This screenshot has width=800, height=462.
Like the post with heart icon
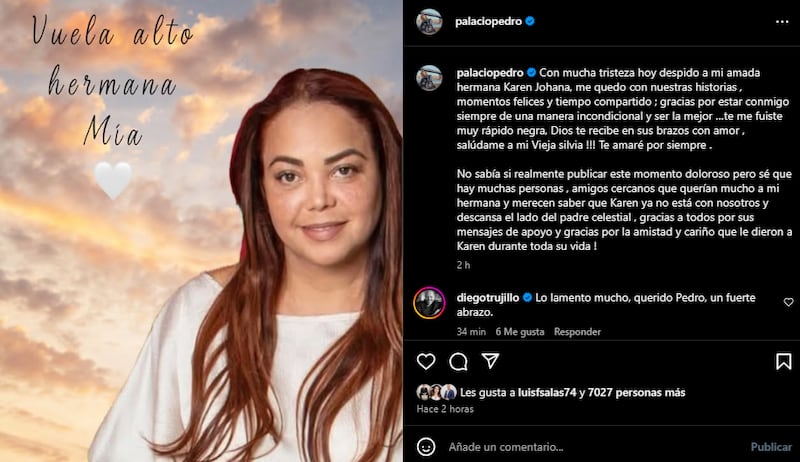[x=426, y=362]
